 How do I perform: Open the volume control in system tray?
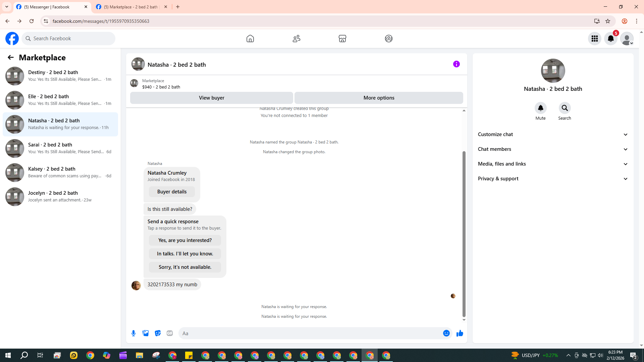600,355
